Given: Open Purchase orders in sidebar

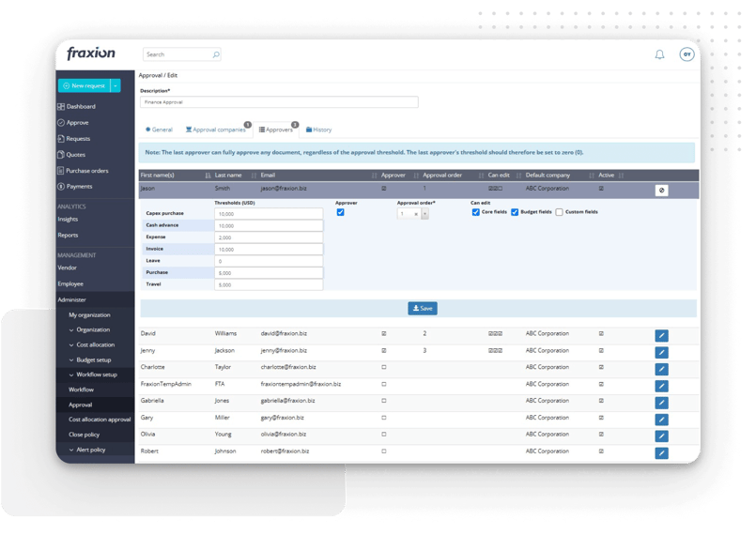Looking at the screenshot, I should click(x=83, y=171).
